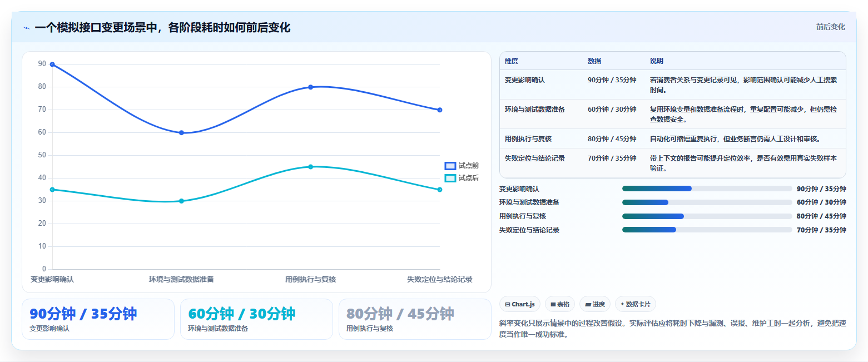
Task: Click the table data cell 60分钟 / 30分钟
Action: (x=612, y=110)
